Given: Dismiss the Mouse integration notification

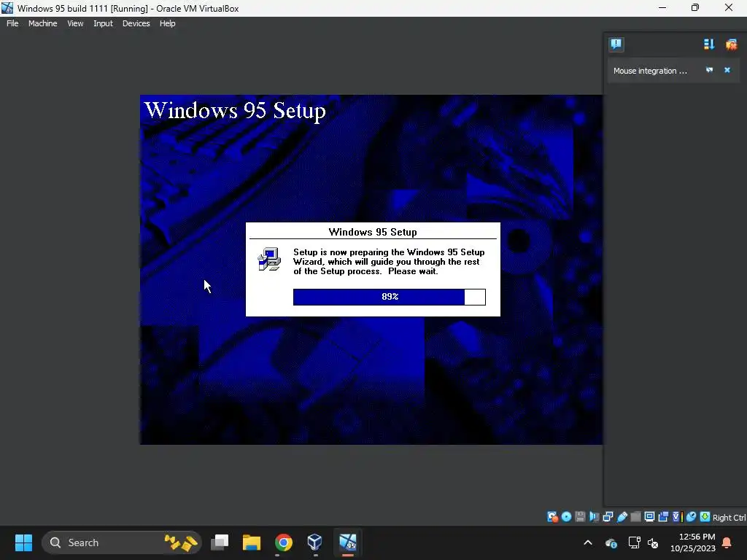Looking at the screenshot, I should [x=727, y=70].
